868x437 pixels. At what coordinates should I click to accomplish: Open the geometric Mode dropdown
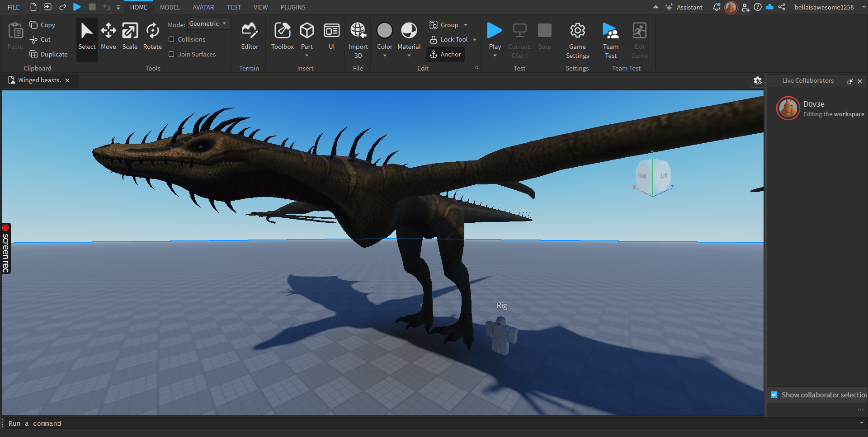tap(208, 23)
